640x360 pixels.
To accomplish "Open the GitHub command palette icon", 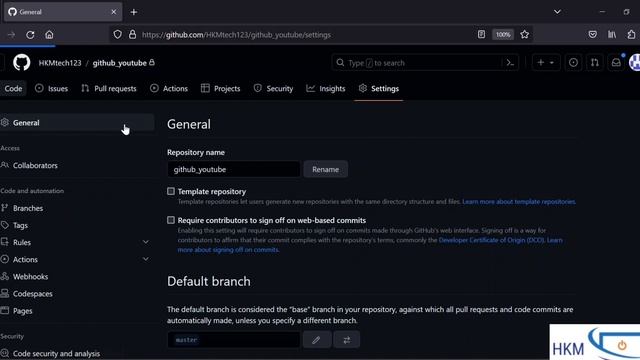I will 510,63.
